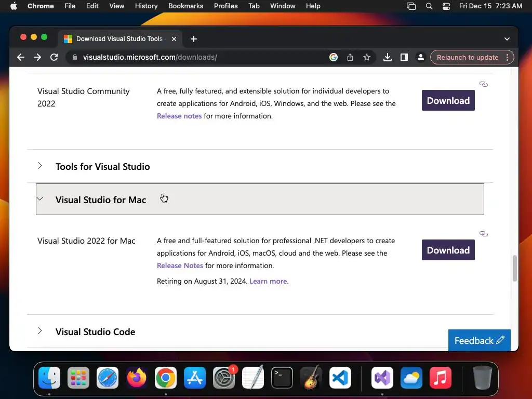Click the page vertical scrollbar thumb

click(x=515, y=269)
